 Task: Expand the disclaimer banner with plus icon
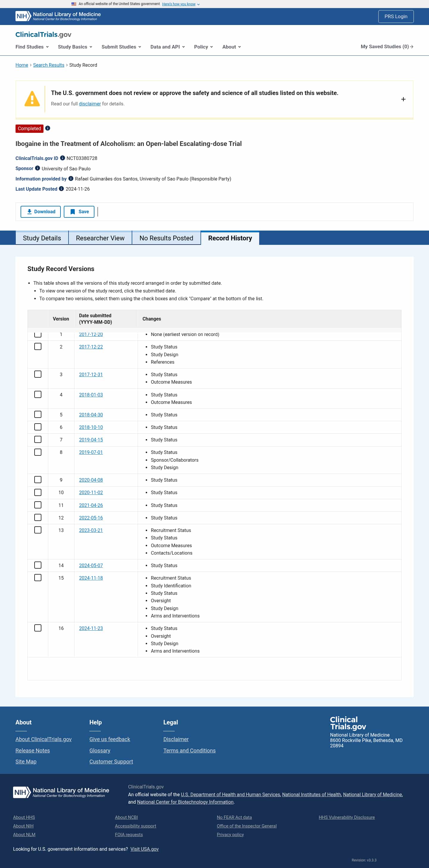click(x=403, y=99)
